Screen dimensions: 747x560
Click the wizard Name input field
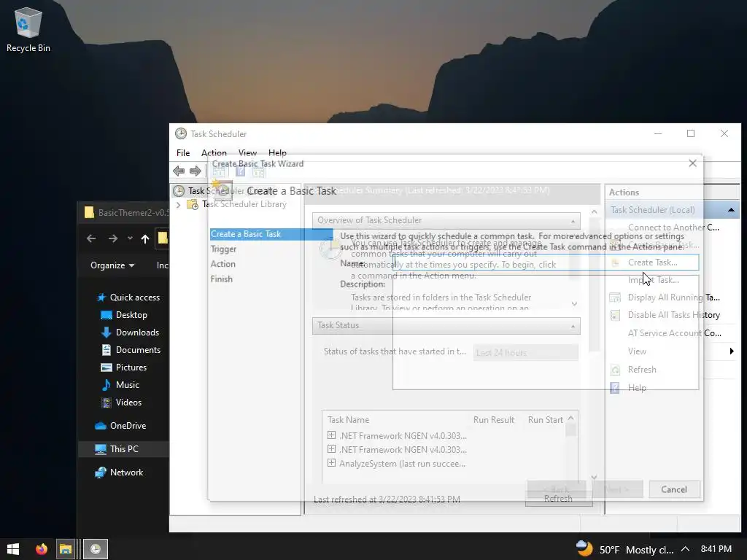[546, 262]
